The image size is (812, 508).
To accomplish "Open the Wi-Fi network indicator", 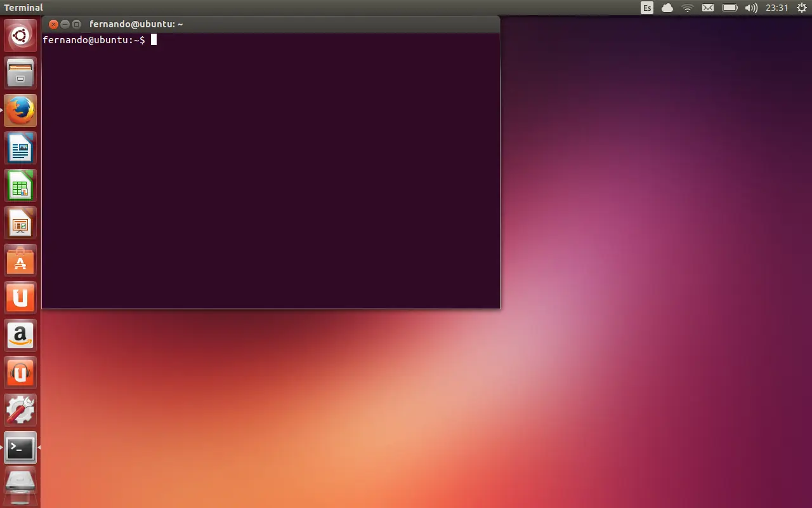I will pos(688,8).
